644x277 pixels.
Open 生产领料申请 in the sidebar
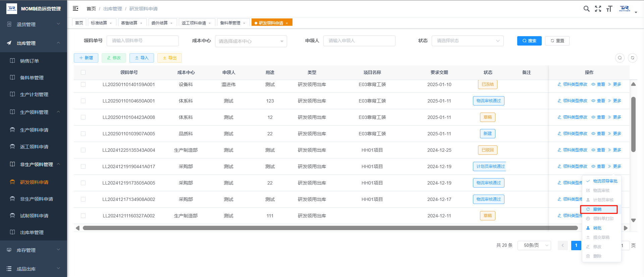click(34, 130)
